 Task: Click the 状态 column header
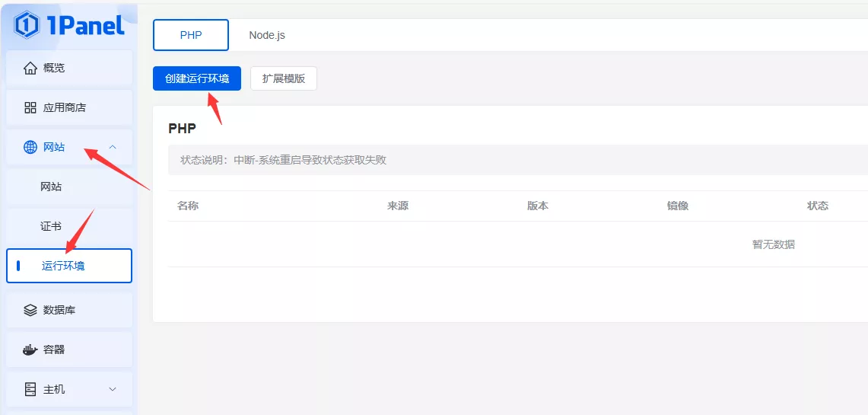click(x=818, y=206)
